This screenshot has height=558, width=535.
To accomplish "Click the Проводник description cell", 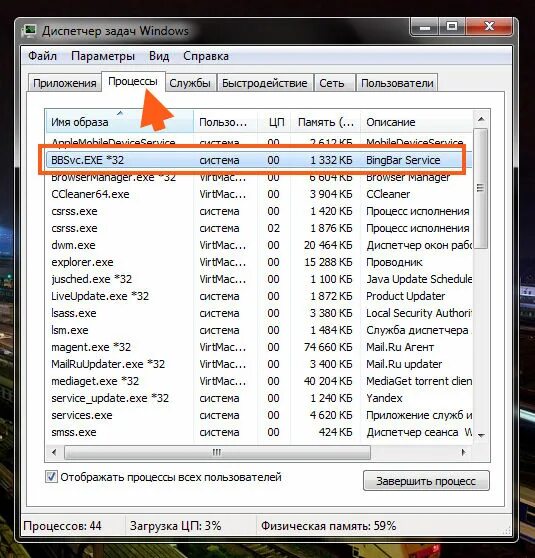I will (394, 262).
